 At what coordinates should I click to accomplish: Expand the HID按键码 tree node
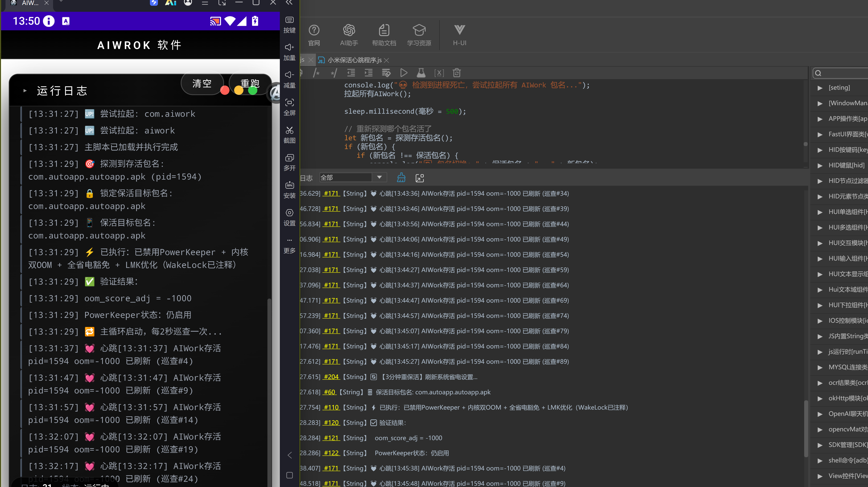click(x=820, y=150)
